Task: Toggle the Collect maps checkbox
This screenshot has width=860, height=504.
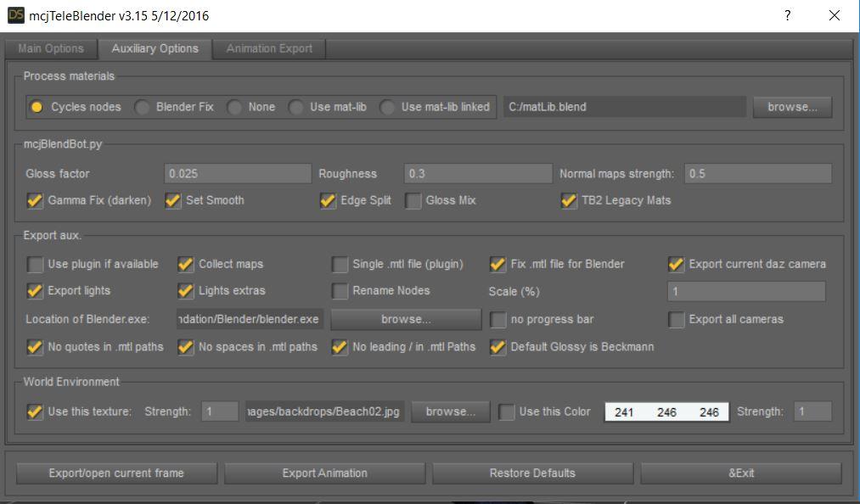Action: coord(186,264)
